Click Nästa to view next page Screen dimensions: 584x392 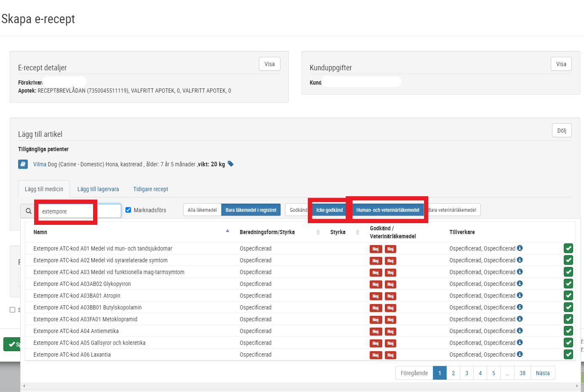click(x=543, y=373)
